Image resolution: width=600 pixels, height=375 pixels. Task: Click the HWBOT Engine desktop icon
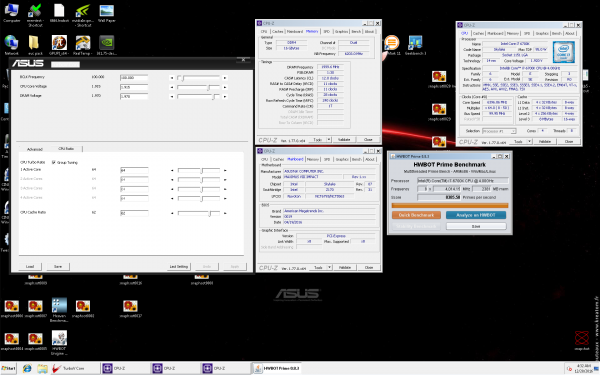tap(59, 342)
